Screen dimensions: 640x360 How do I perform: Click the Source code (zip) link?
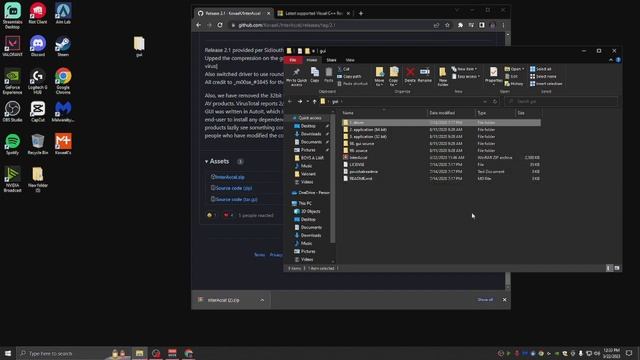pos(233,188)
